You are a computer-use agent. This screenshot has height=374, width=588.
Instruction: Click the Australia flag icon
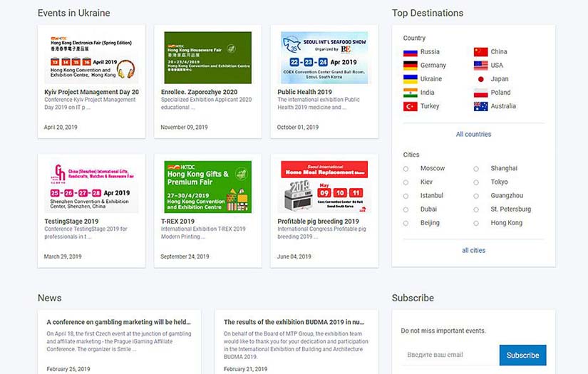[x=481, y=106]
